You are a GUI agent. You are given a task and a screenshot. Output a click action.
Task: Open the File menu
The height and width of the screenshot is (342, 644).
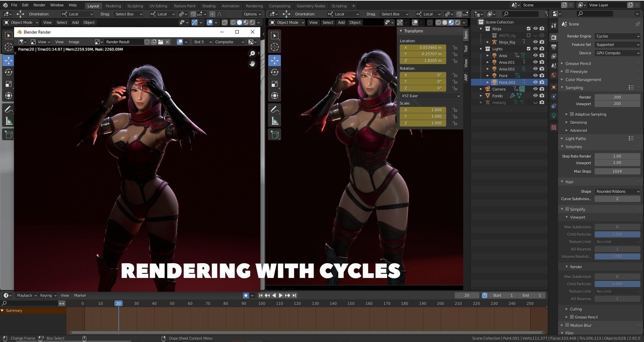click(14, 5)
